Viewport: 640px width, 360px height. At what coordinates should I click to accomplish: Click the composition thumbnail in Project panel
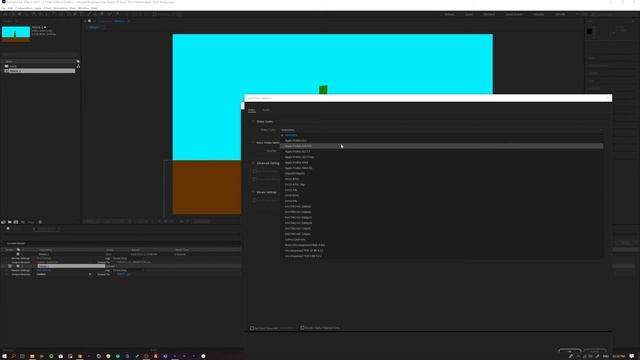pos(16,33)
